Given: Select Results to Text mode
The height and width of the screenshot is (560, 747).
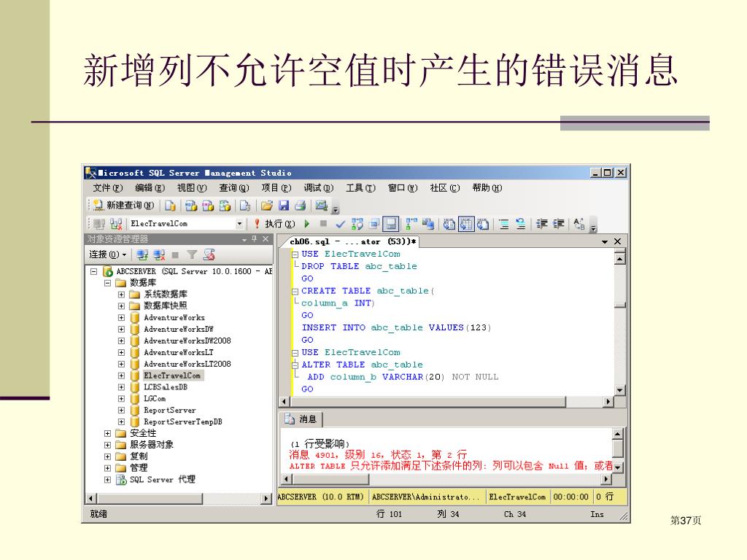Looking at the screenshot, I should pyautogui.click(x=449, y=224).
